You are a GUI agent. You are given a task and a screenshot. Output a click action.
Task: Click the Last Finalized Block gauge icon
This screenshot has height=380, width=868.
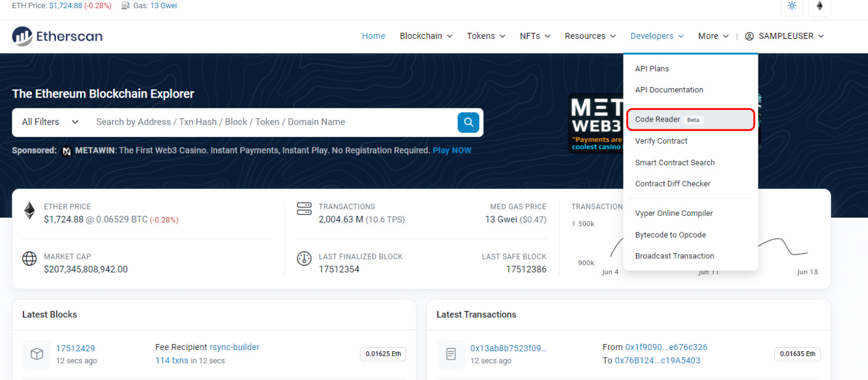click(304, 259)
